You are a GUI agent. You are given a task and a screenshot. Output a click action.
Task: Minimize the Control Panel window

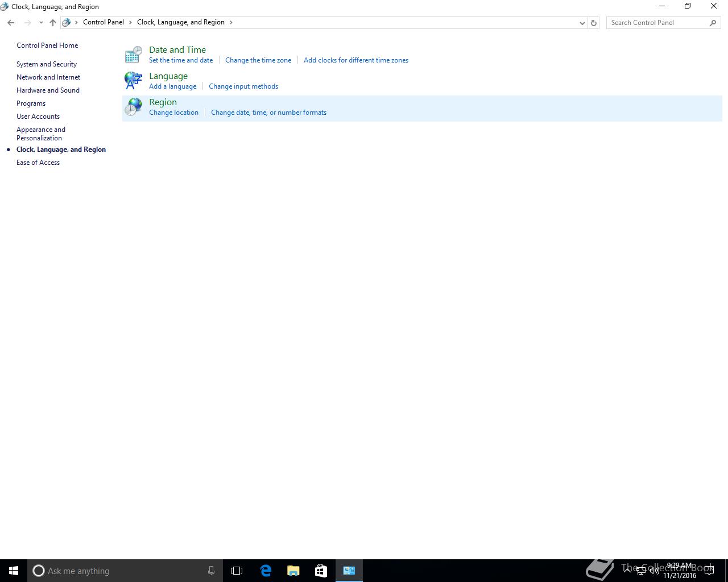click(661, 6)
